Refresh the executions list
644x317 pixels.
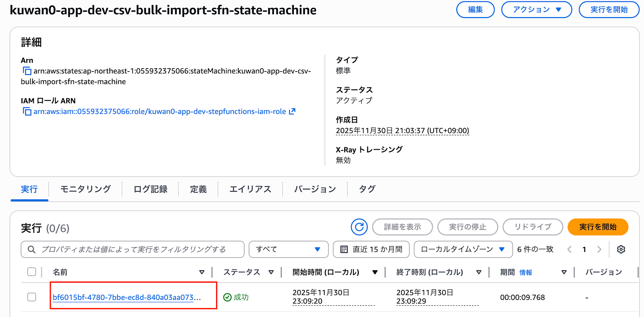[358, 227]
